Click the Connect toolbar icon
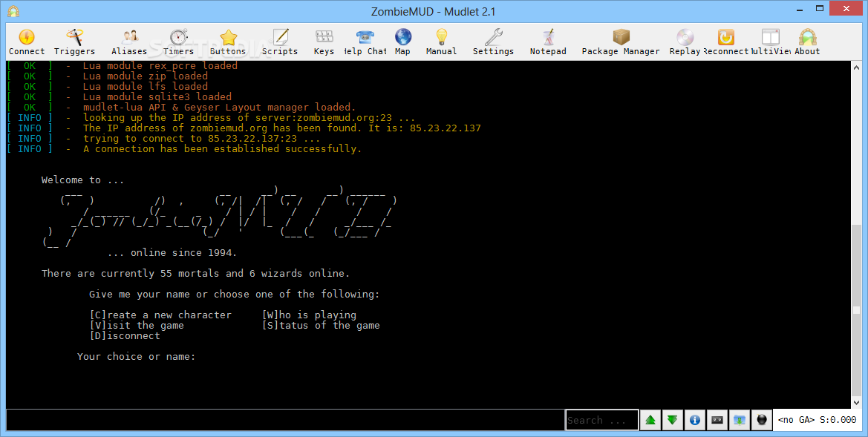The height and width of the screenshot is (437, 868). [27, 42]
